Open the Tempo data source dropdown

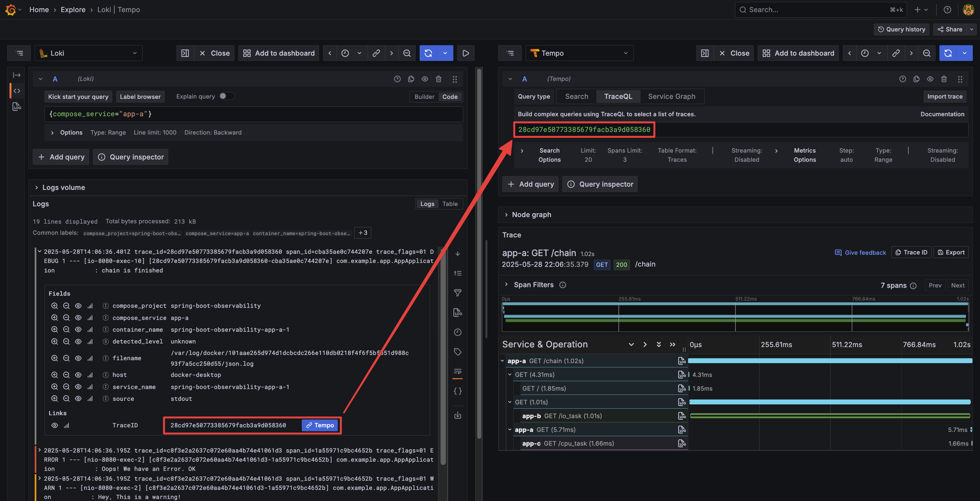pyautogui.click(x=579, y=53)
